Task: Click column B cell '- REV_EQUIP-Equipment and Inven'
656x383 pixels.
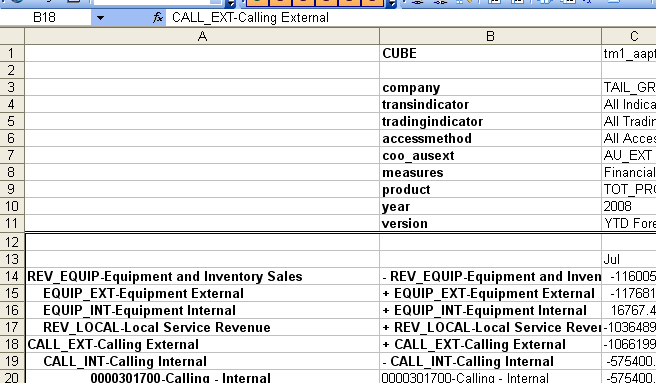Action: [490, 276]
